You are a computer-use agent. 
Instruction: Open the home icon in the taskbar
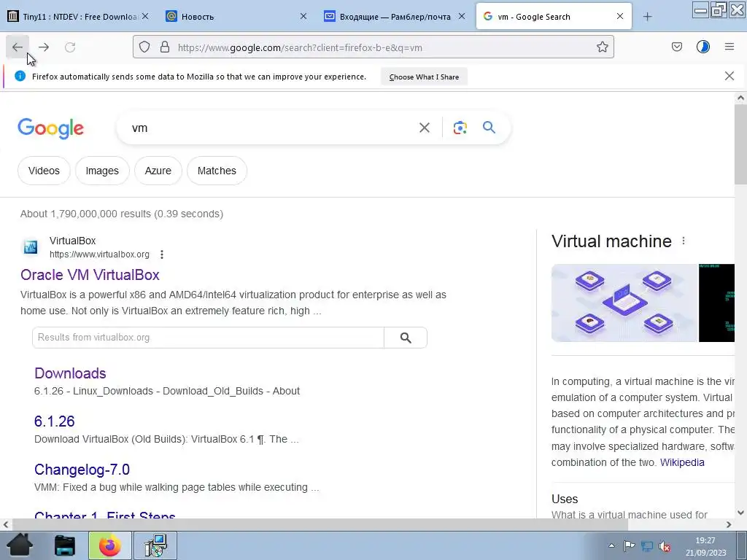[20, 545]
